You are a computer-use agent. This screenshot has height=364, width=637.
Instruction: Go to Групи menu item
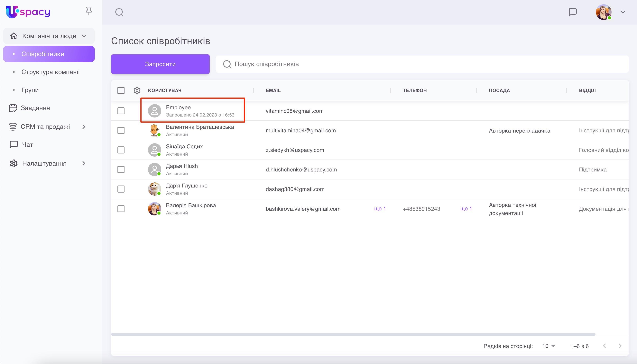pyautogui.click(x=30, y=90)
